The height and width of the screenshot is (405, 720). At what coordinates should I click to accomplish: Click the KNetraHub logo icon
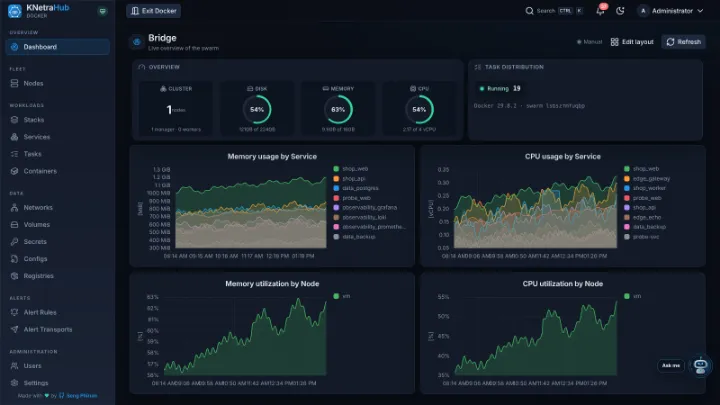15,11
